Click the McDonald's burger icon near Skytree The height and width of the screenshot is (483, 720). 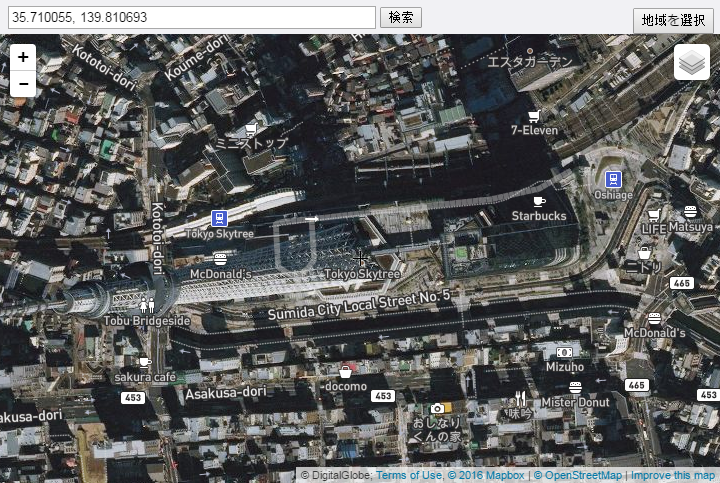click(x=220, y=258)
